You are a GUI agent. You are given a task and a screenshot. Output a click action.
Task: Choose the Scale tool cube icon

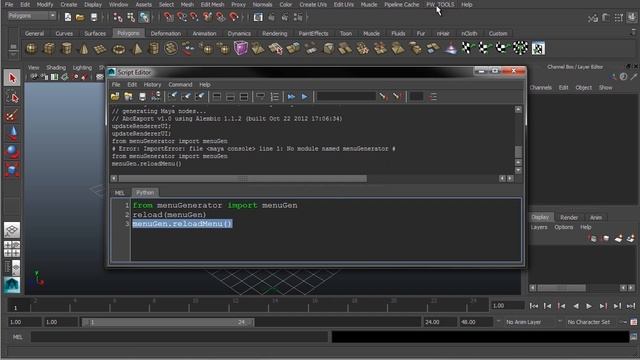click(x=12, y=169)
